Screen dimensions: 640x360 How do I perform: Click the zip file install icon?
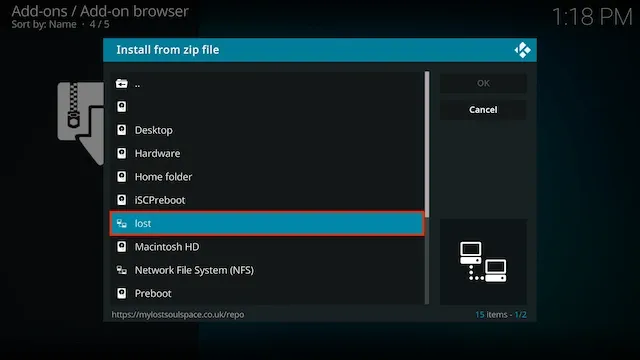81,123
